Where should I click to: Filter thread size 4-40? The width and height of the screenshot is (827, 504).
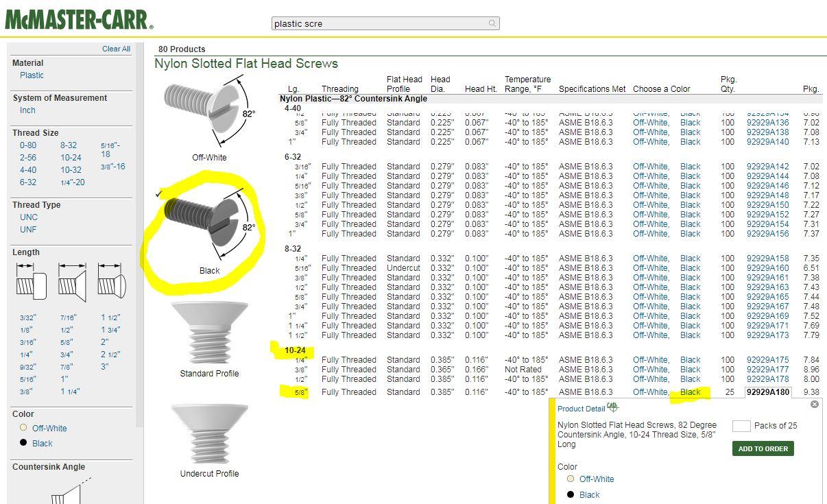click(28, 170)
